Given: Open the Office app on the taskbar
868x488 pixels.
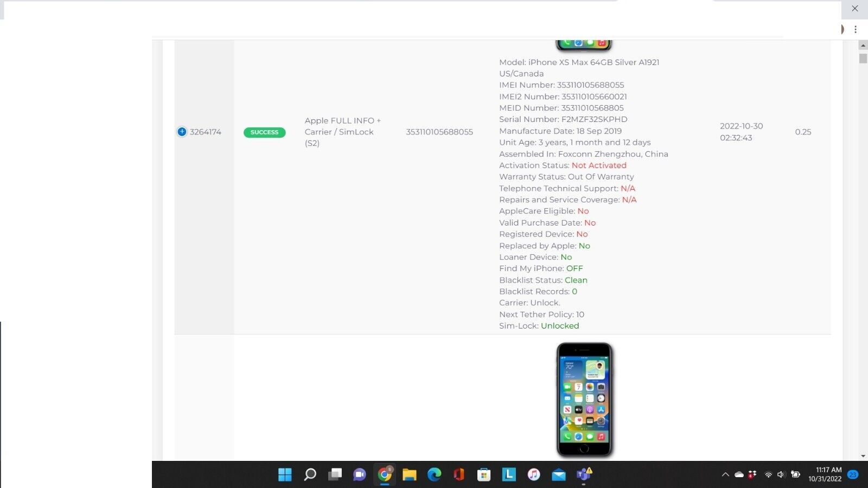Looking at the screenshot, I should (x=459, y=474).
